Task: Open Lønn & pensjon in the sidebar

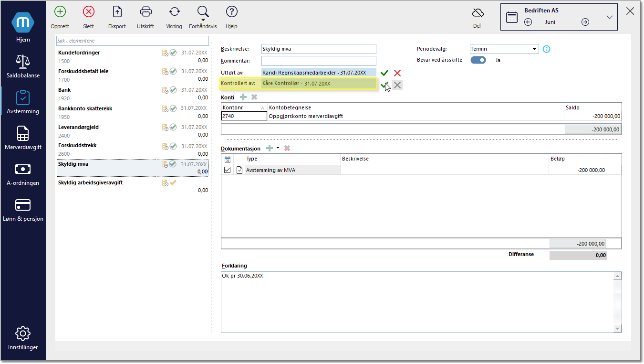Action: [x=23, y=209]
